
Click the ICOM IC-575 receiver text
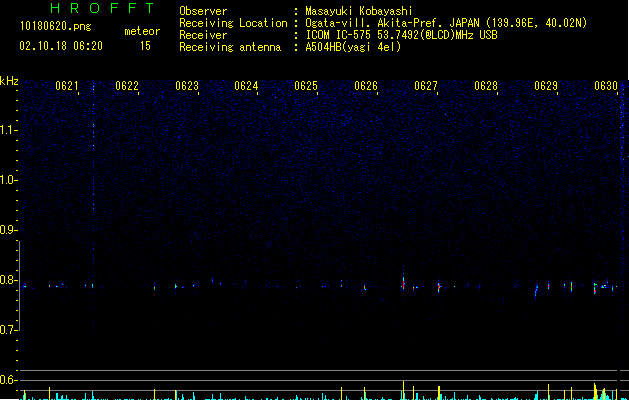tap(401, 35)
